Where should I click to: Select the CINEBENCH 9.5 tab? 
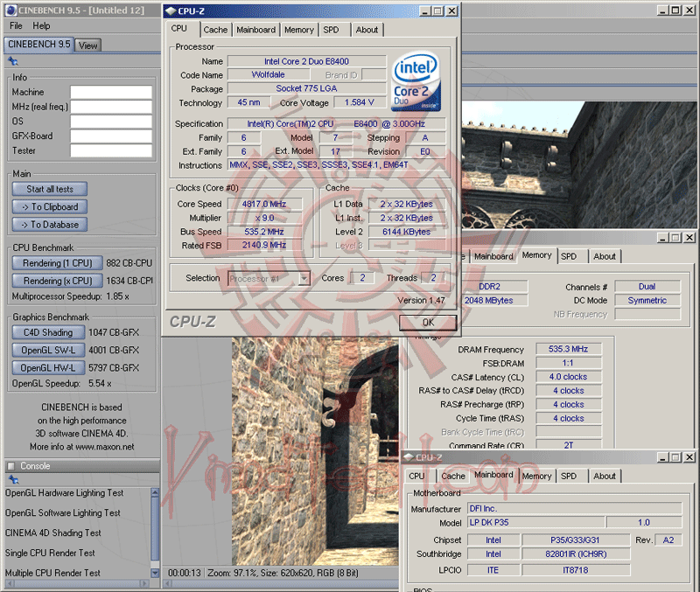tap(38, 45)
